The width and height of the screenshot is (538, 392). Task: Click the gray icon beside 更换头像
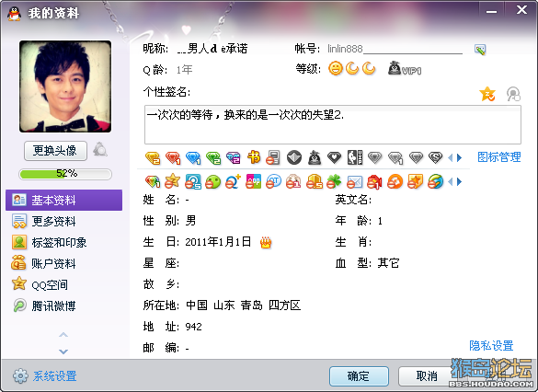coord(100,149)
